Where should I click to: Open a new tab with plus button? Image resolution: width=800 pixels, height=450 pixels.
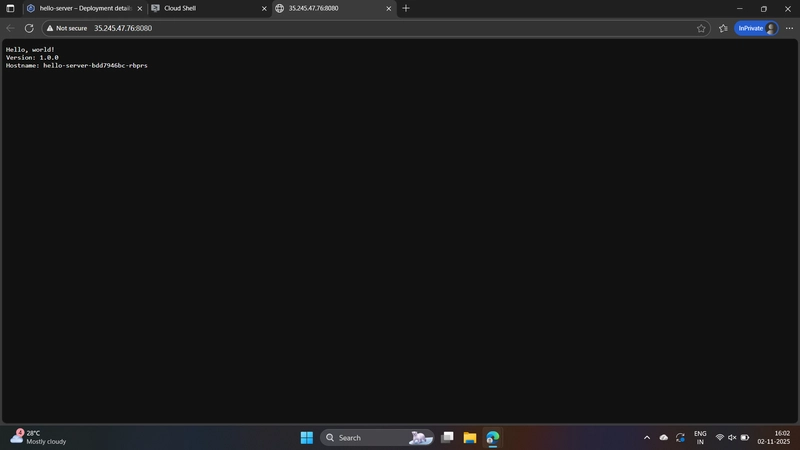(x=406, y=8)
